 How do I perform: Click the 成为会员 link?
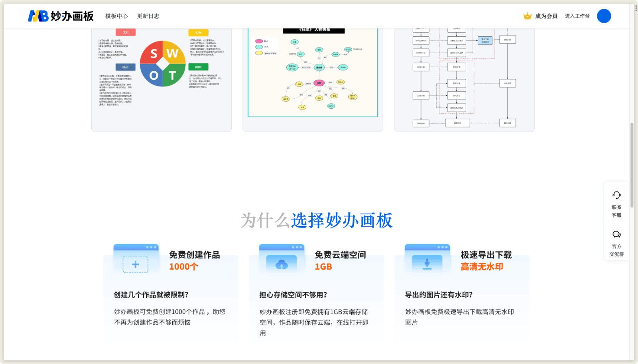pyautogui.click(x=546, y=16)
